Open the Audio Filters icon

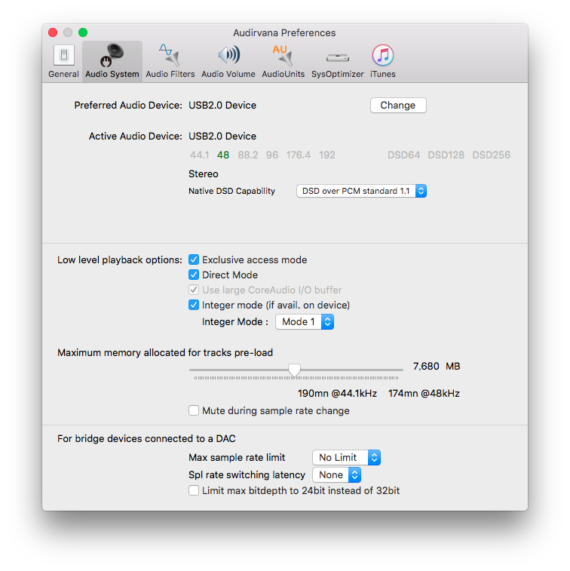click(170, 55)
